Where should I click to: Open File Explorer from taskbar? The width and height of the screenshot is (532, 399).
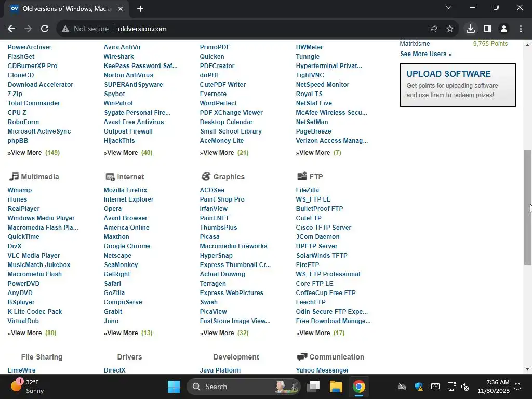336,387
